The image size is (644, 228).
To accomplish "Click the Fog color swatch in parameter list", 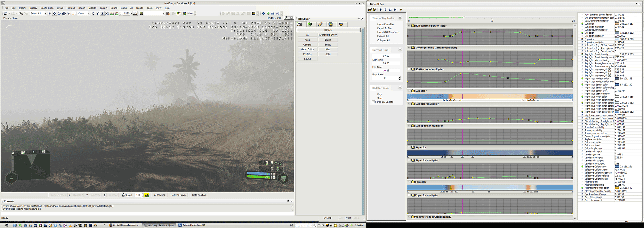I will click(x=617, y=39).
